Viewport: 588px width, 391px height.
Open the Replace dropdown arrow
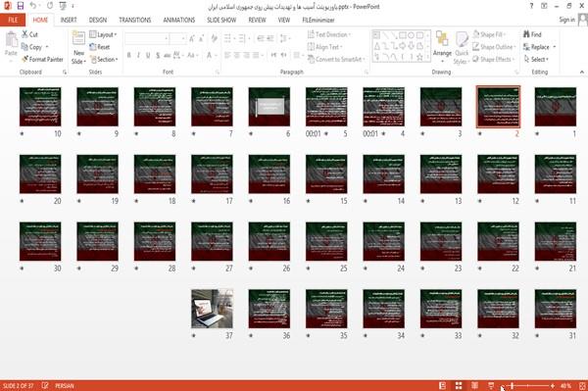(x=555, y=47)
